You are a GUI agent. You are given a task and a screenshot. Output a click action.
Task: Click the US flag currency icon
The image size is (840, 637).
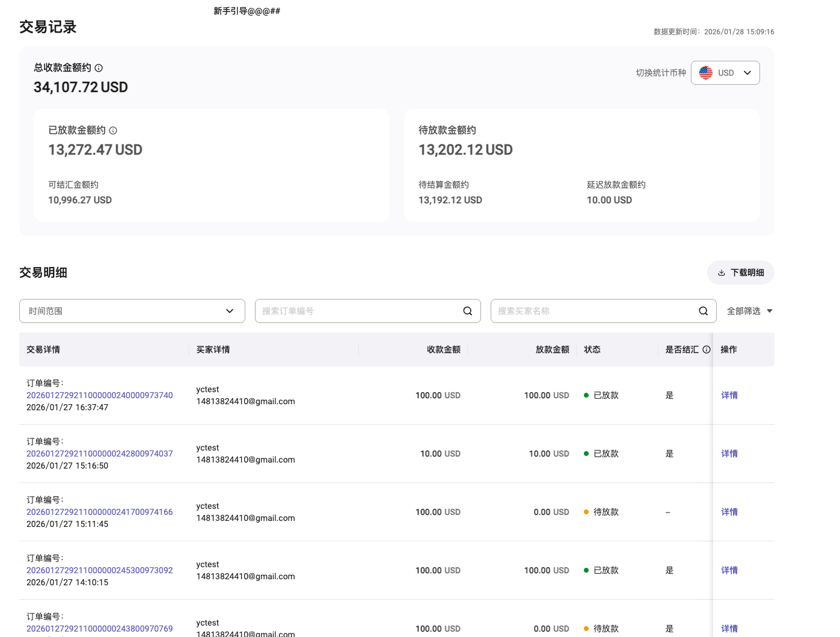[706, 73]
